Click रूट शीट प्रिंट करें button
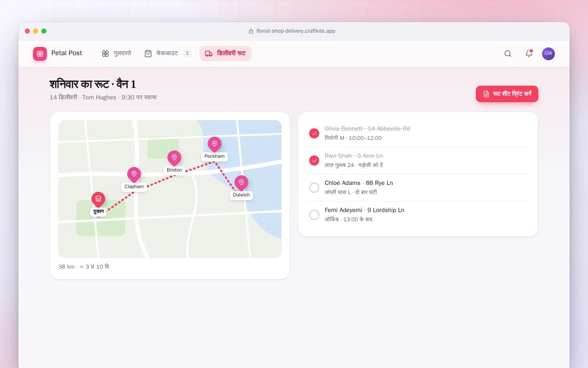The height and width of the screenshot is (368, 588). click(507, 94)
